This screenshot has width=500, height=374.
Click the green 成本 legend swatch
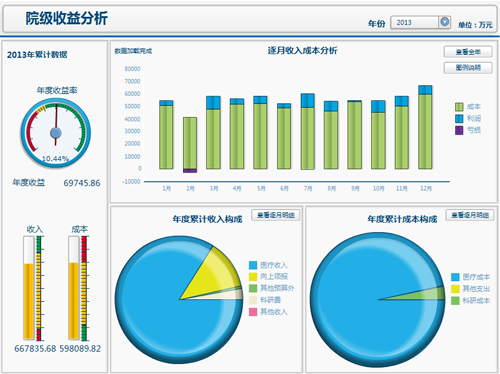tap(459, 107)
